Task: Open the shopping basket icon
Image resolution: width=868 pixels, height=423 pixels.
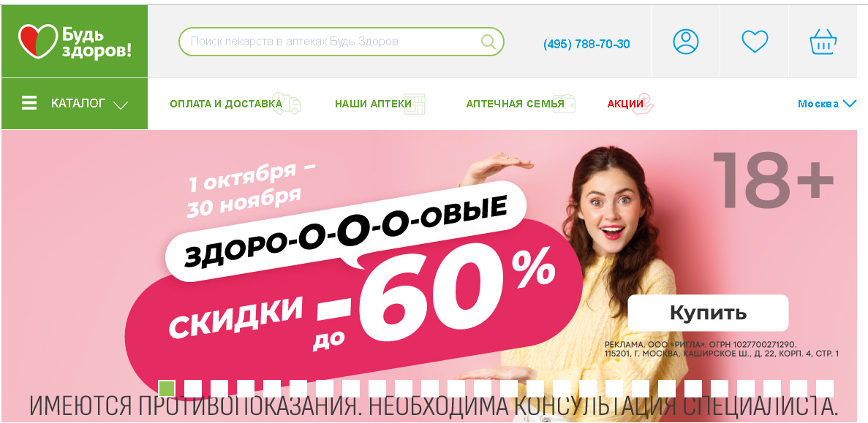Action: point(823,42)
